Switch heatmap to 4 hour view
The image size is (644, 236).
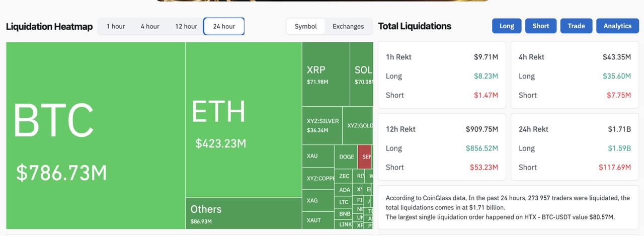pos(149,26)
